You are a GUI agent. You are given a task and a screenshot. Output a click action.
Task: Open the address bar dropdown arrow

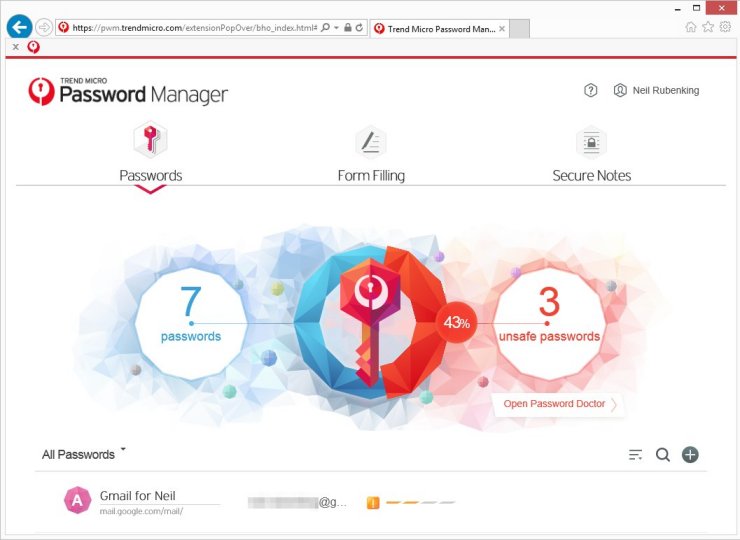[x=336, y=28]
